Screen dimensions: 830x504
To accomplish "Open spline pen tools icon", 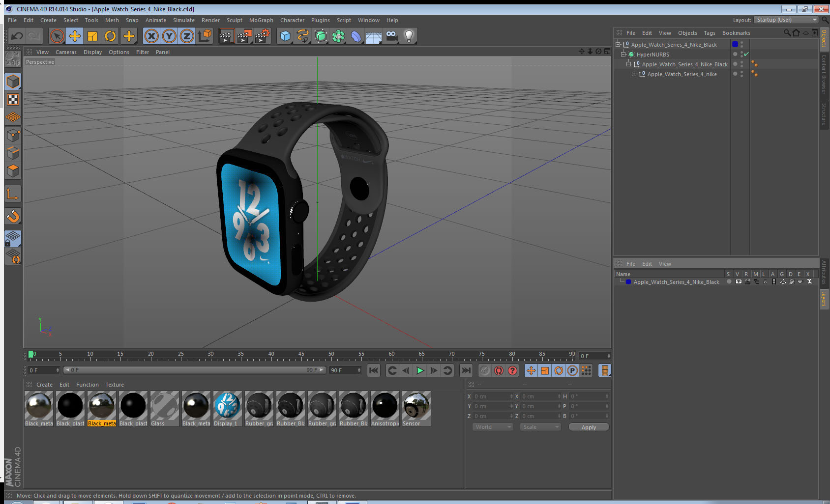I will pyautogui.click(x=303, y=36).
